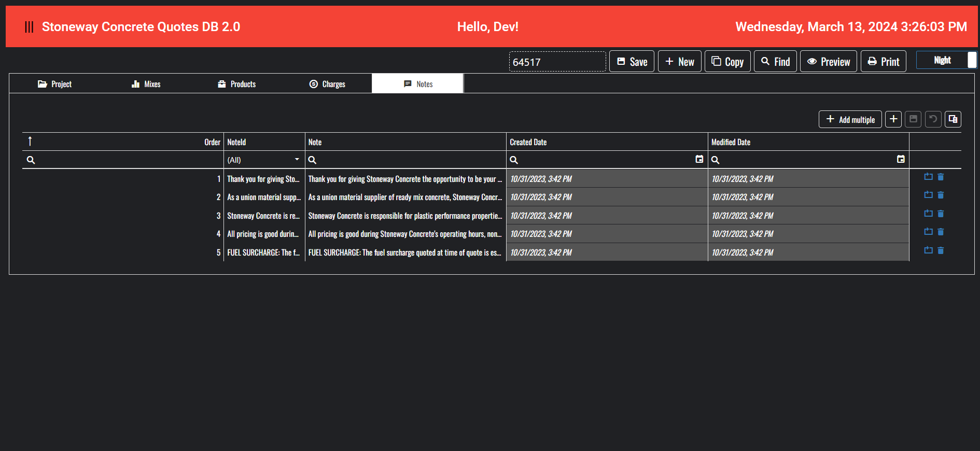Click the add single note plus icon
This screenshot has width=980, height=451.
coord(893,119)
